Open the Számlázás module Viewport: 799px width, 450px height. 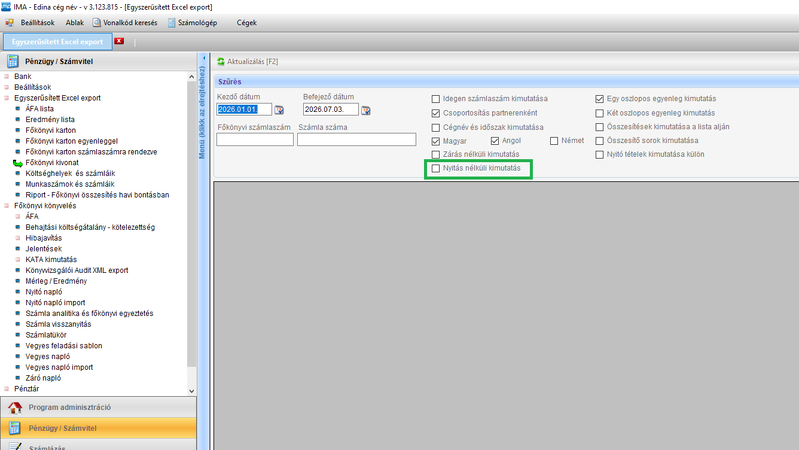tap(98, 446)
